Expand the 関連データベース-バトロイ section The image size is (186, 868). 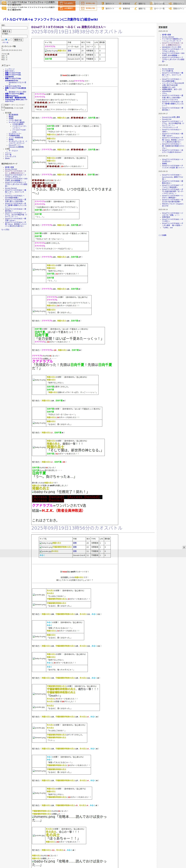3,105
